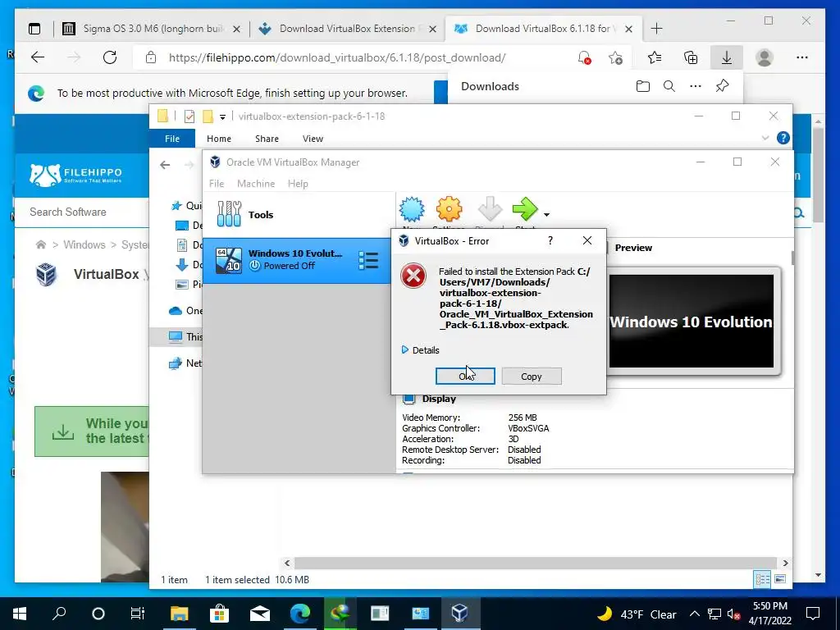Click Copy in the VirtualBox error dialog
This screenshot has height=630, width=840.
(532, 376)
